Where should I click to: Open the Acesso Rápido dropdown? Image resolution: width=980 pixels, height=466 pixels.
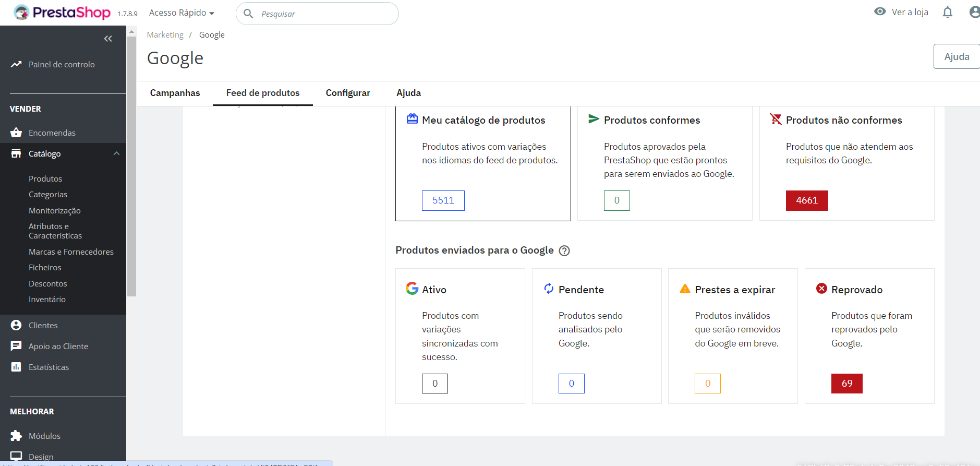(182, 13)
